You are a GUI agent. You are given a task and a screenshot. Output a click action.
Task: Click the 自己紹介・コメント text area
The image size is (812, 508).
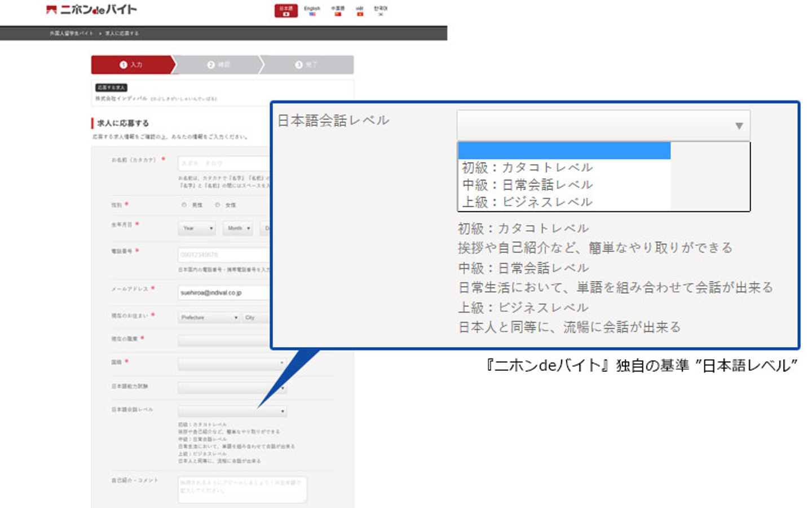pos(242,489)
